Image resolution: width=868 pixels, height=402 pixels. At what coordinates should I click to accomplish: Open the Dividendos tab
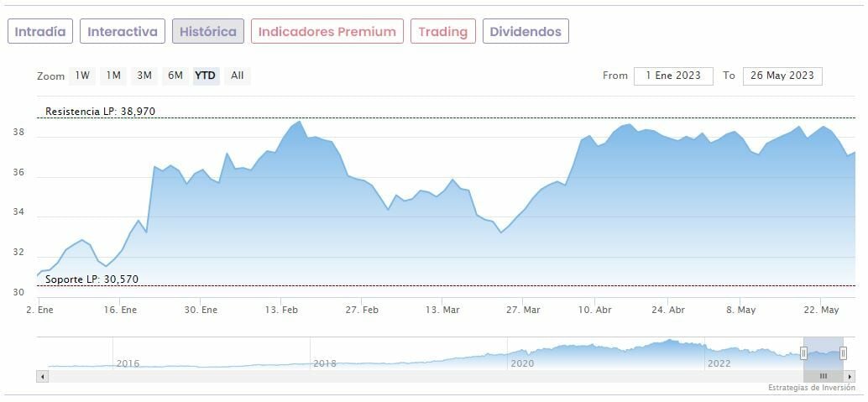526,32
